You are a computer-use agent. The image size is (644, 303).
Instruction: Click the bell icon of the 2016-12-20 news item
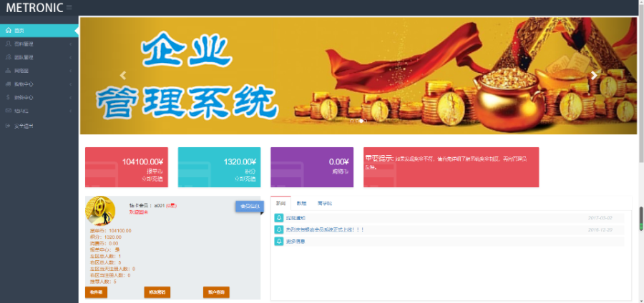click(x=279, y=229)
